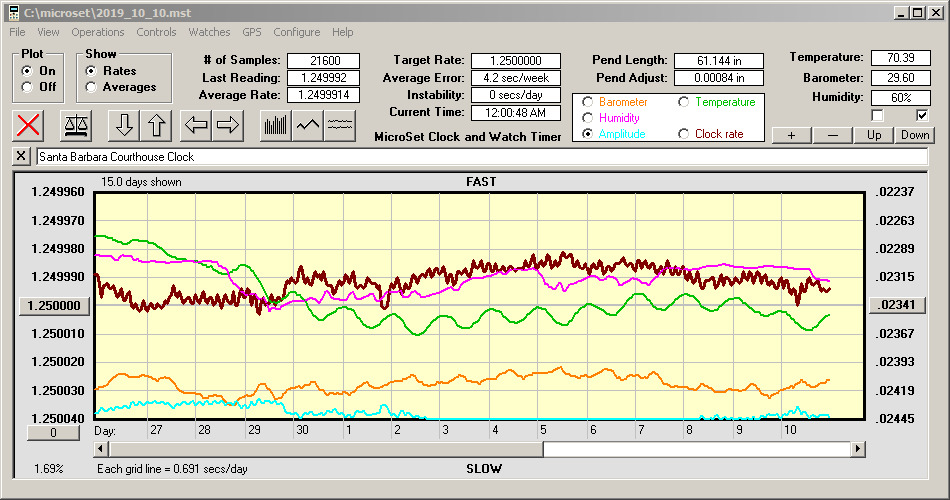Screen dimensions: 950x500
Task: Select Show Rates radio button
Action: pos(91,71)
